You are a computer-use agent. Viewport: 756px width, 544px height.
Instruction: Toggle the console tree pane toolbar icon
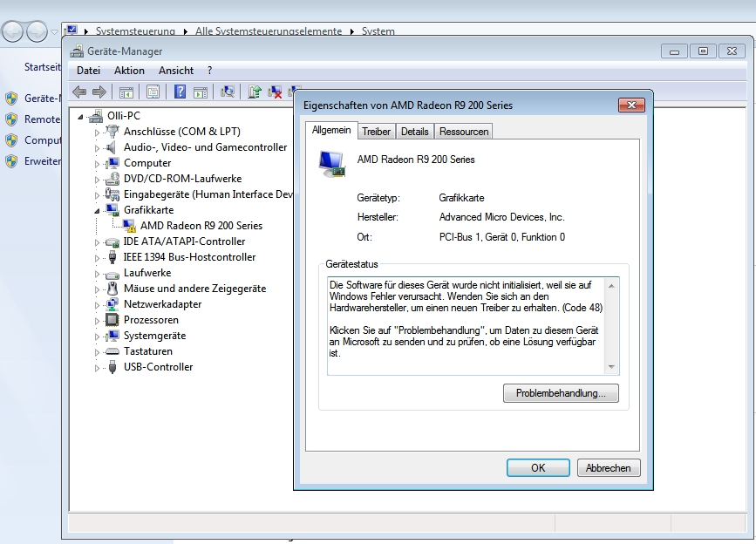[126, 92]
